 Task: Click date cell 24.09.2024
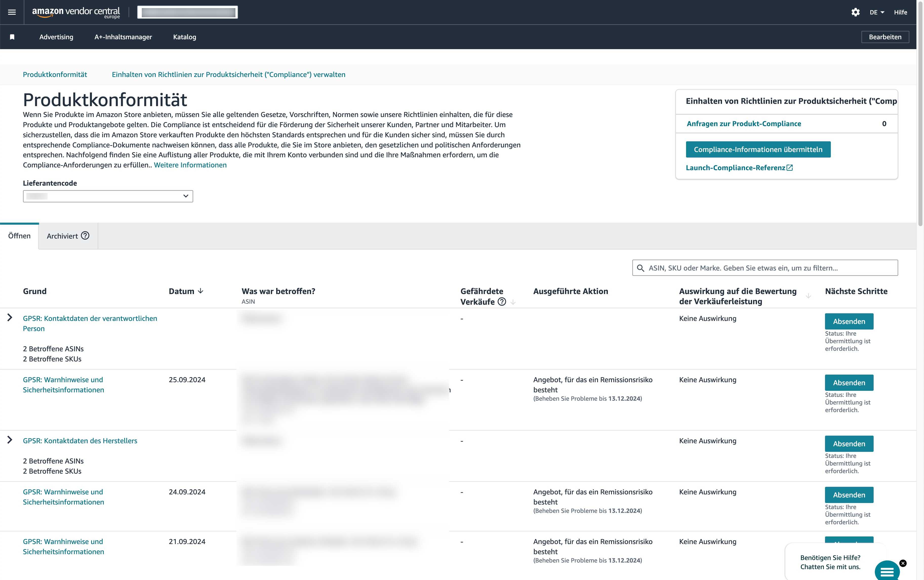pos(187,492)
